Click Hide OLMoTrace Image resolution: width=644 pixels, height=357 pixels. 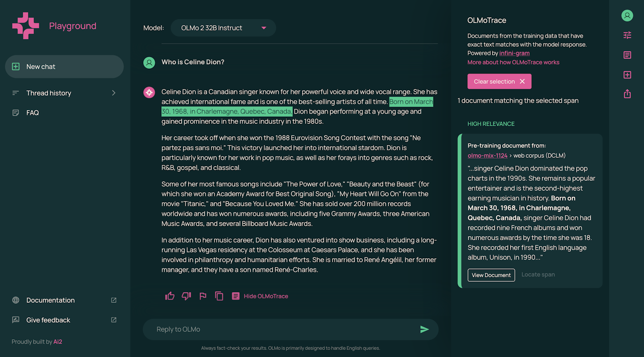260,296
